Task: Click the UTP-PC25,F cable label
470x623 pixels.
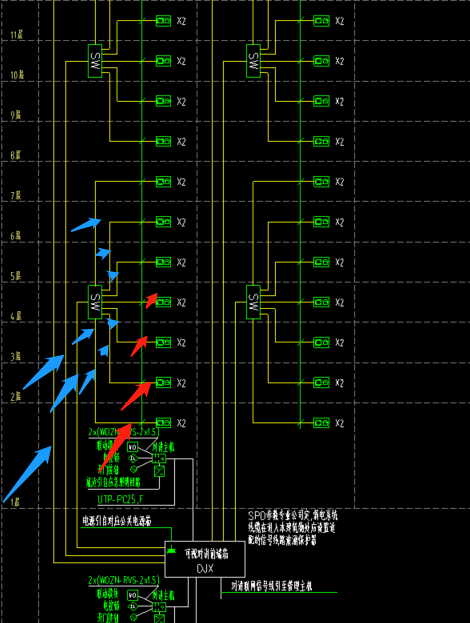Action: 121,499
